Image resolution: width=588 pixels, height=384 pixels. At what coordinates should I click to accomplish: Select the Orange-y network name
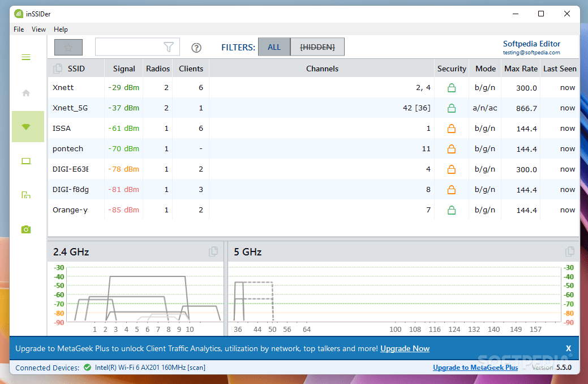[x=70, y=210]
